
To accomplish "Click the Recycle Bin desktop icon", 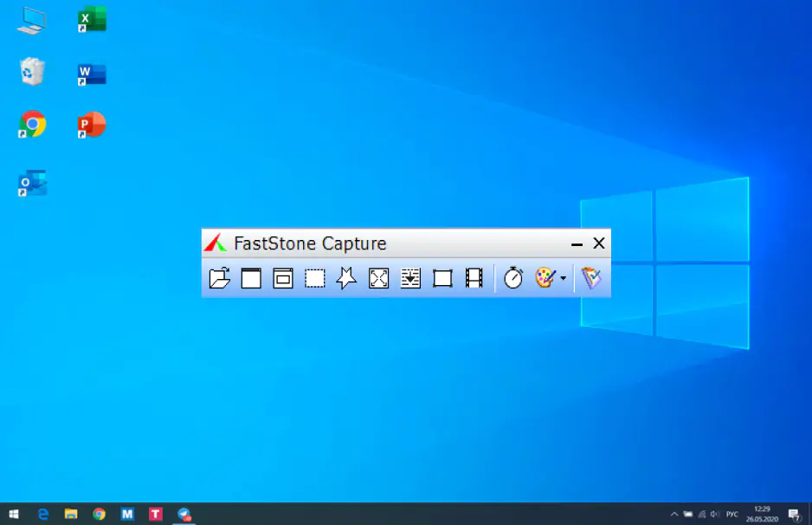I will click(32, 72).
